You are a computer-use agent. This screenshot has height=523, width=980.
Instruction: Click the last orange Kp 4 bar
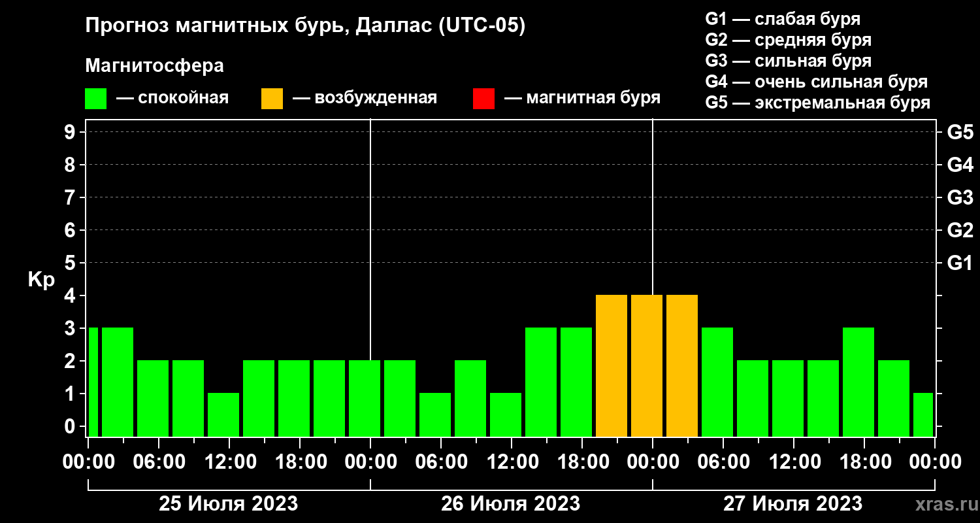click(x=682, y=365)
